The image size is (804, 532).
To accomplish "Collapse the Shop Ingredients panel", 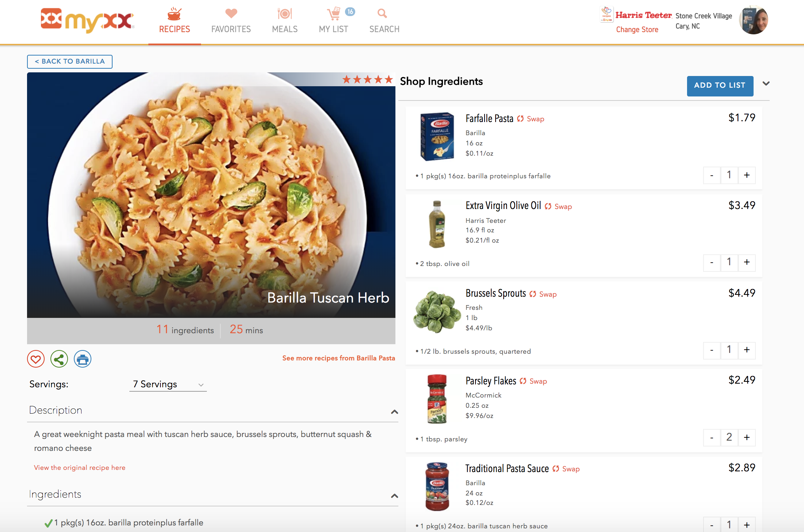I will (x=766, y=84).
